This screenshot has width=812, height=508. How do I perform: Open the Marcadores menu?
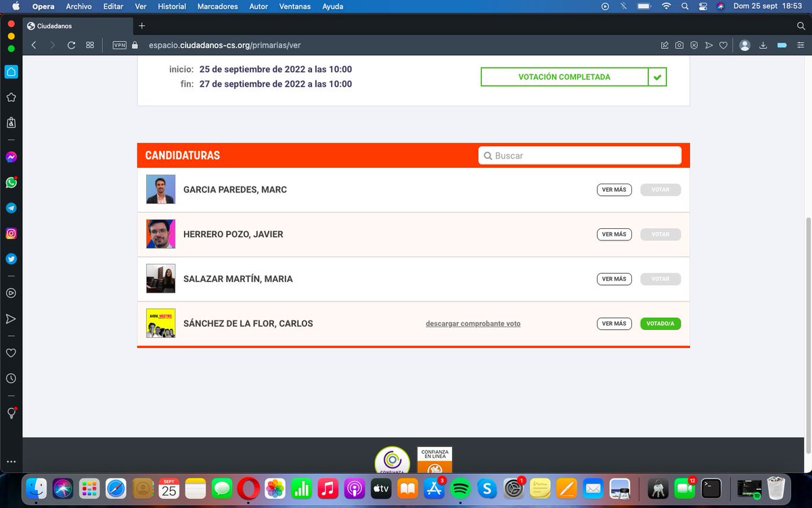pos(217,6)
